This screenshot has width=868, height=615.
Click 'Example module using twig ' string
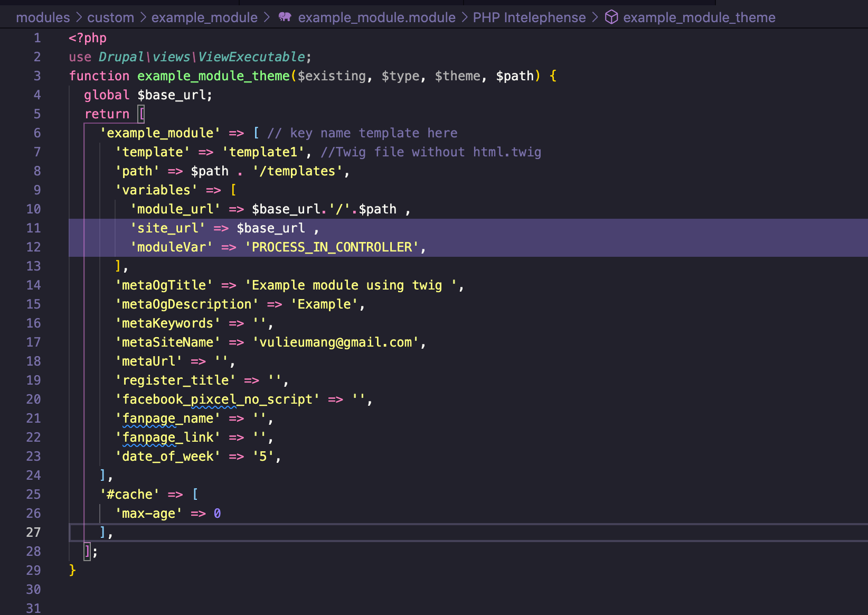coord(351,285)
